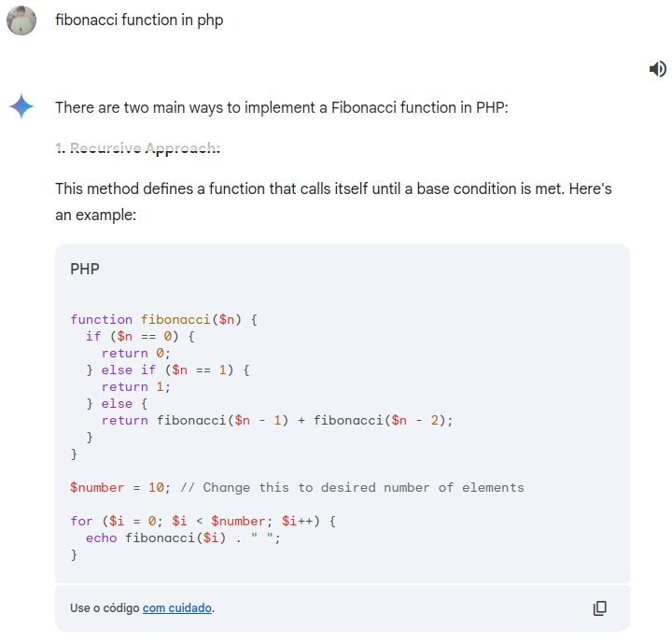Image resolution: width=672 pixels, height=642 pixels.
Task: Click the code line 'if ($n == 0) {'
Action: [140, 337]
